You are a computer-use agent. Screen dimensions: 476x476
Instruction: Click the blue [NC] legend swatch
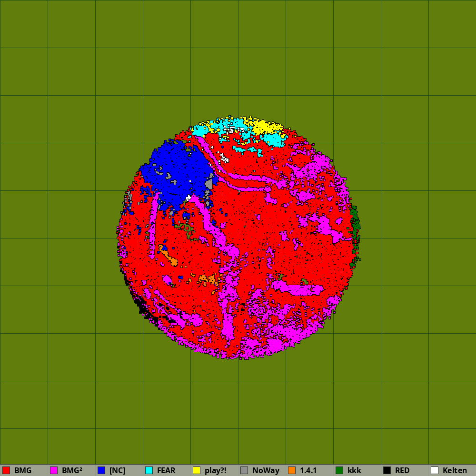tap(101, 470)
